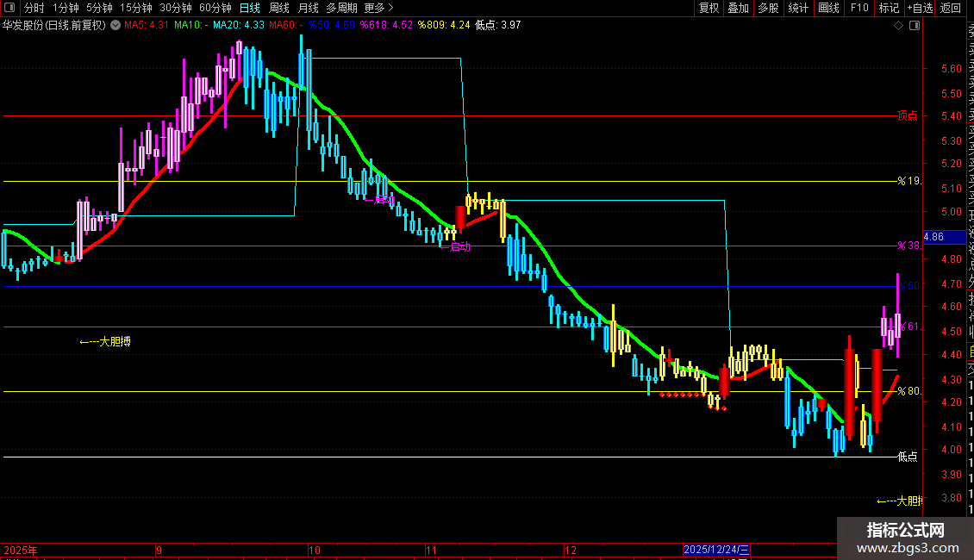Click the MA10 indicator label
Image resolution: width=974 pixels, height=560 pixels.
[x=190, y=25]
